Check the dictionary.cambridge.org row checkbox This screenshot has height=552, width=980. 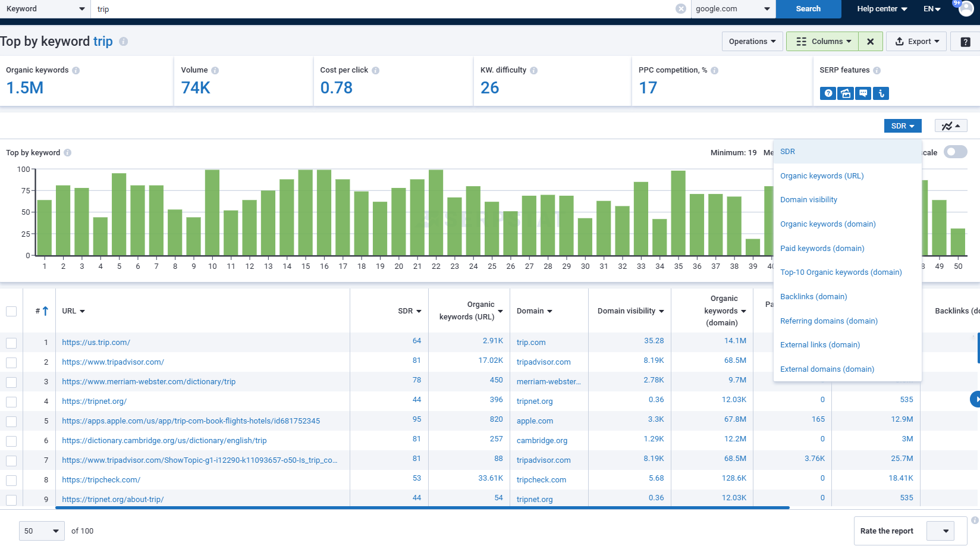click(11, 441)
